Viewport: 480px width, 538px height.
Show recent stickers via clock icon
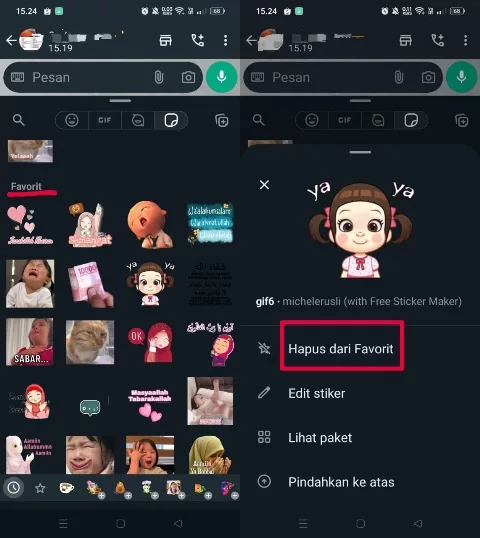pyautogui.click(x=14, y=488)
